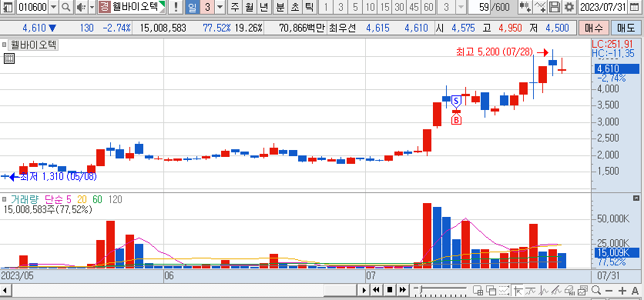The image size is (644, 300).
Task: Click the date field 2023/07/31
Action: 603,7
